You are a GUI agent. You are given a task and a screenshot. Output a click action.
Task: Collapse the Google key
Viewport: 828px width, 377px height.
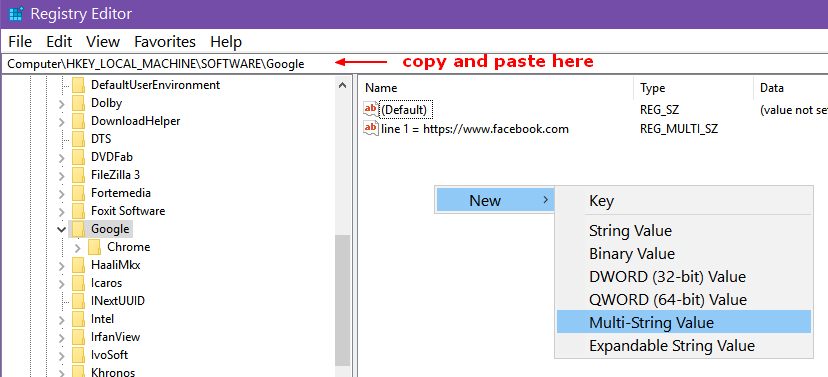coord(62,229)
